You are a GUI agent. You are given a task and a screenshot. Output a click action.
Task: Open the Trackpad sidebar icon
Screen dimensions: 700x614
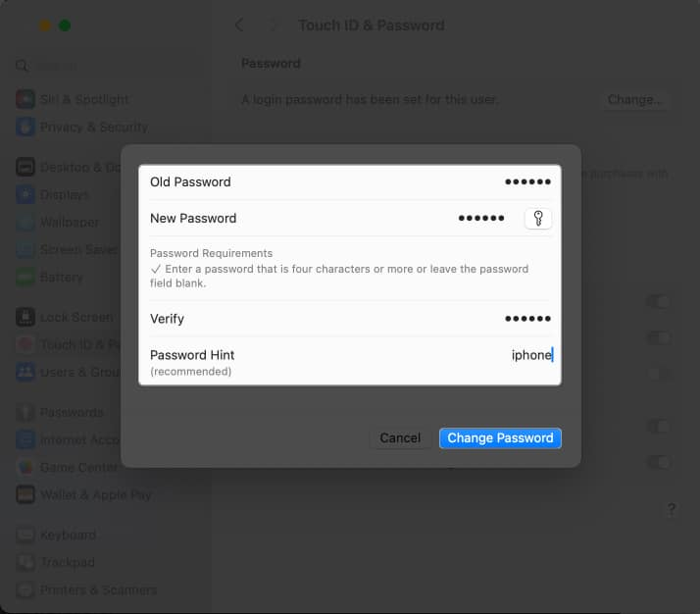coord(26,562)
